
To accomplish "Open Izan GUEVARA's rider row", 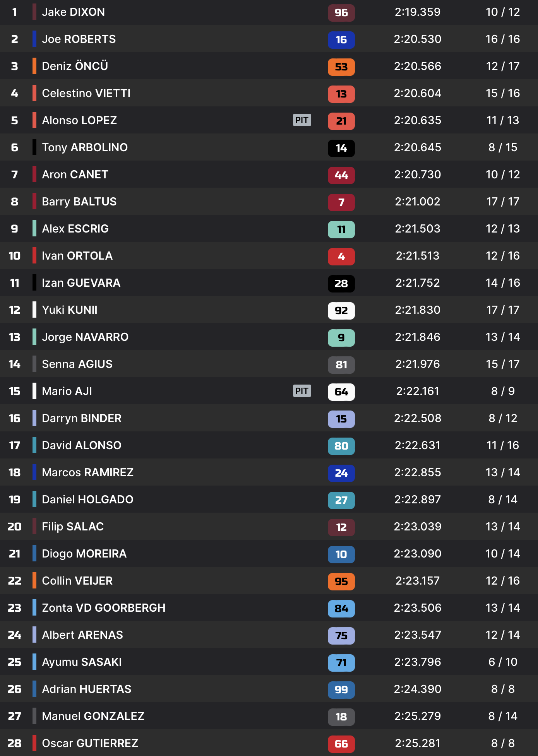I will tap(81, 283).
